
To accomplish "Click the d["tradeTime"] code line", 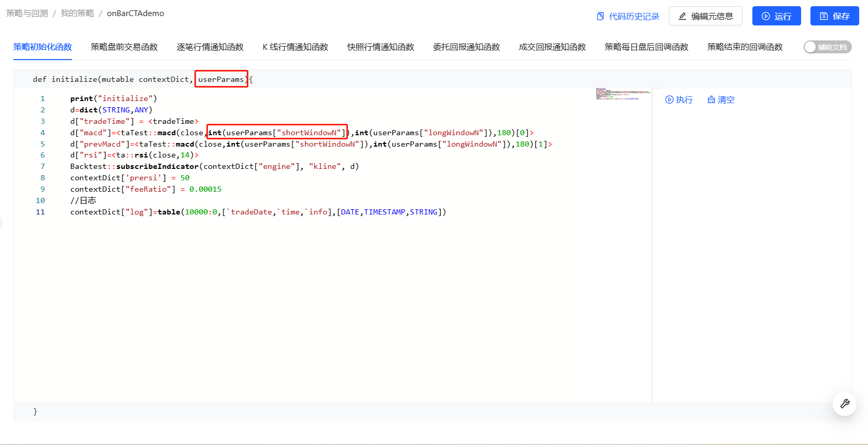I will [134, 121].
